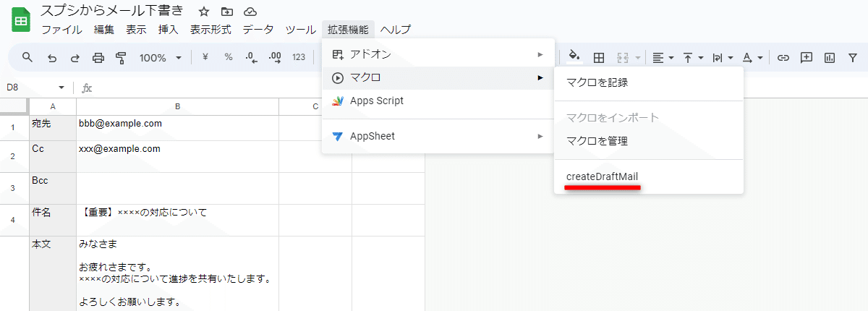
Task: Insert a chart using toolbar icon
Action: point(829,58)
